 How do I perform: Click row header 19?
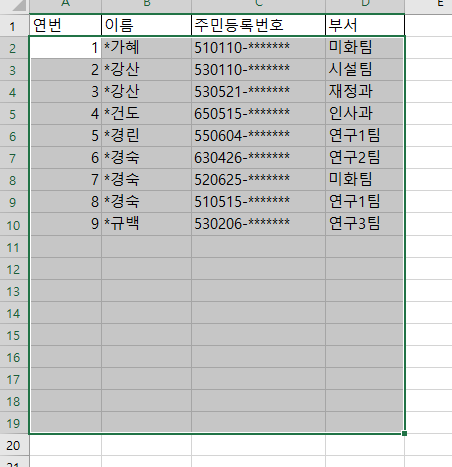coord(14,422)
